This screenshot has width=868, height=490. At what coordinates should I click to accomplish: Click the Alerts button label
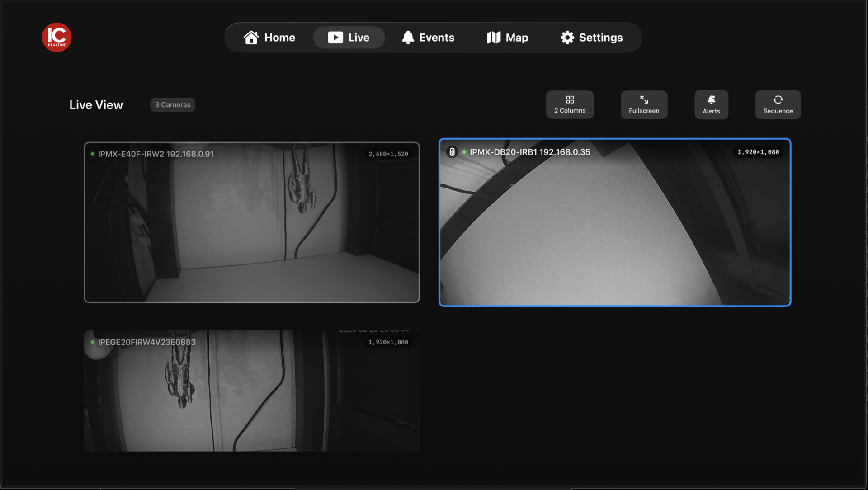click(x=712, y=111)
